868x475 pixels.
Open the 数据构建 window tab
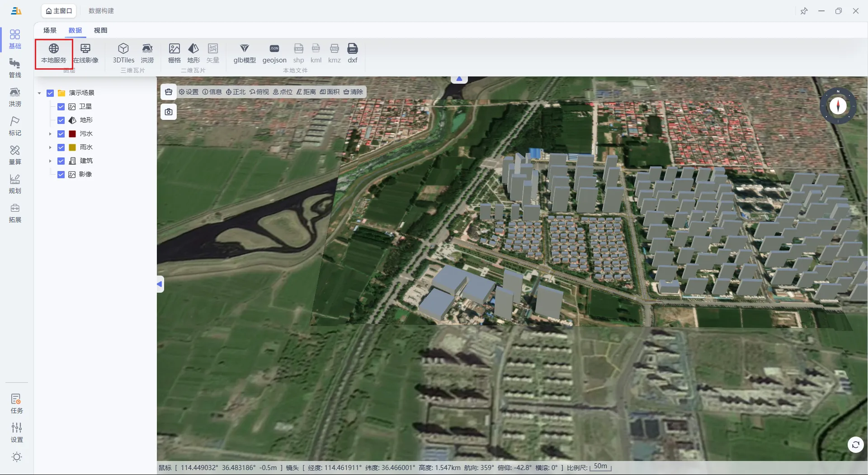(101, 11)
